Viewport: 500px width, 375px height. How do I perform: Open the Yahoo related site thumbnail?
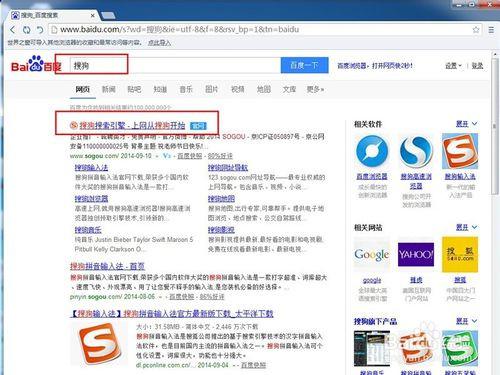point(416,255)
